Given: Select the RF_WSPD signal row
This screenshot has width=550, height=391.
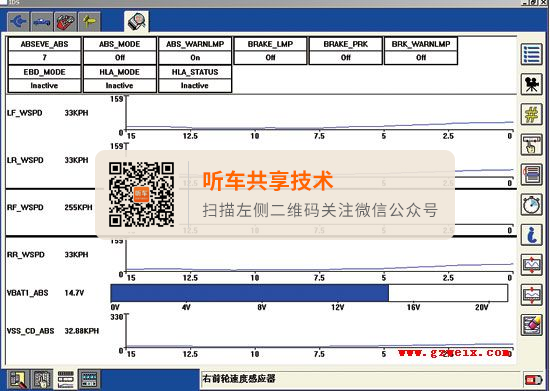Looking at the screenshot, I should click(x=261, y=212).
